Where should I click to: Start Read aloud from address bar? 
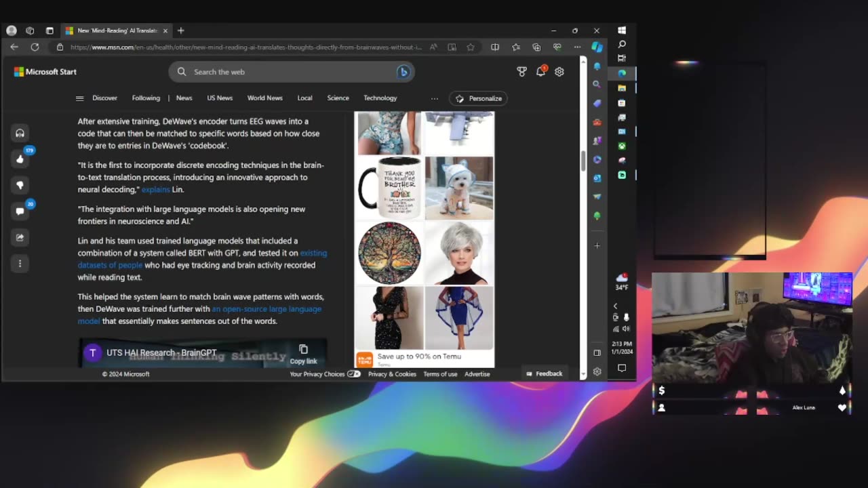(433, 47)
